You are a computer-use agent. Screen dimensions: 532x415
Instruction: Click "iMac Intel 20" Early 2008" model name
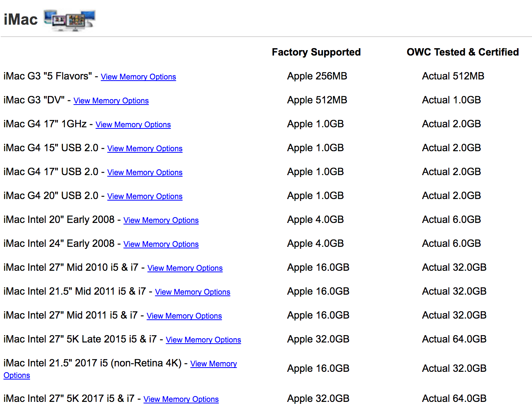pos(59,220)
